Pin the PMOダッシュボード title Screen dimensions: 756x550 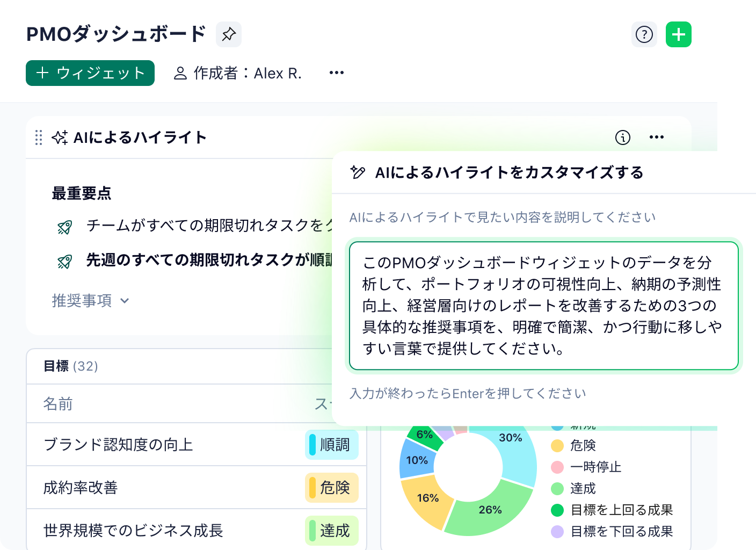[x=228, y=34]
